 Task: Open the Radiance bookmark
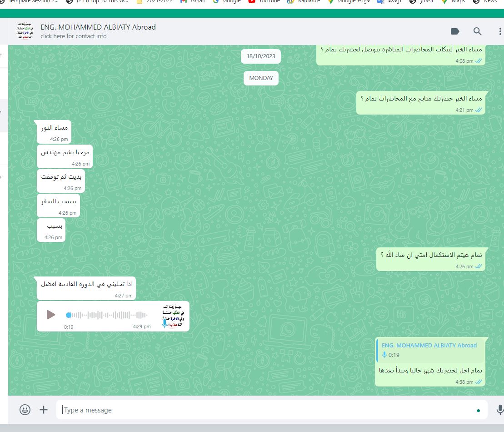click(304, 2)
